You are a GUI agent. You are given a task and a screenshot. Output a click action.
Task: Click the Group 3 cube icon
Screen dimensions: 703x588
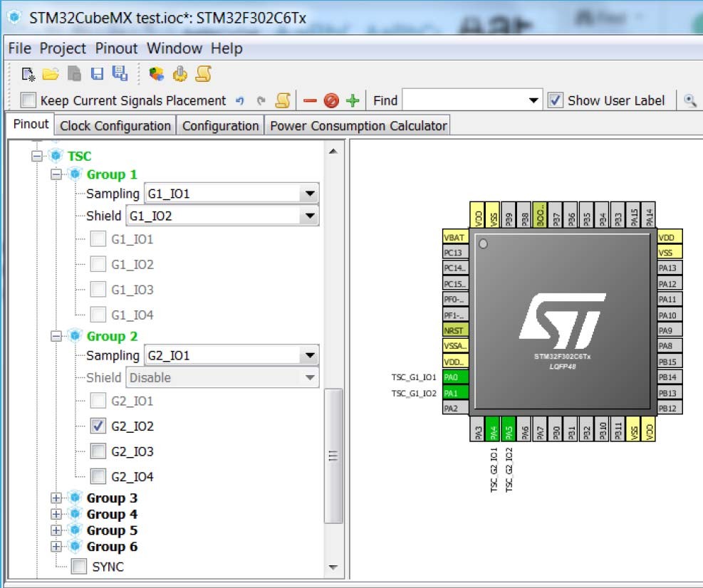click(x=75, y=498)
